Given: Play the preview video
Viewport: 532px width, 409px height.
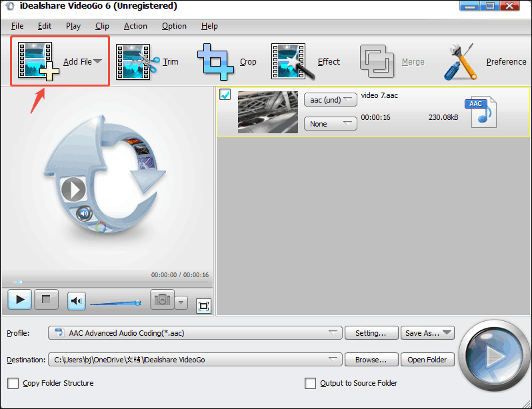Looking at the screenshot, I should (20, 300).
